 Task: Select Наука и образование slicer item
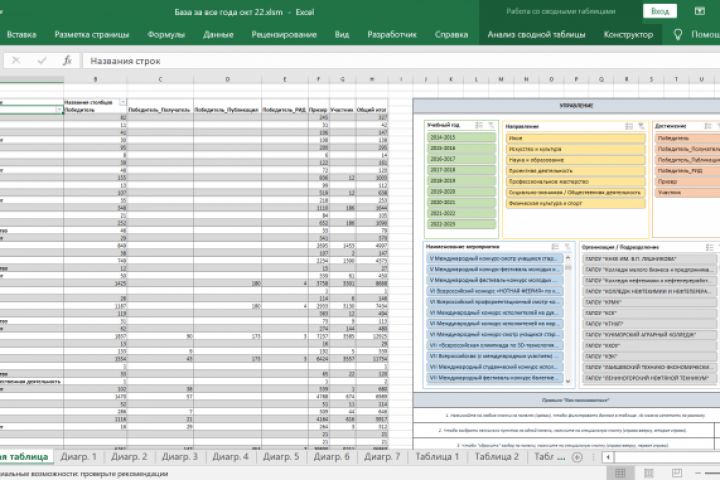(575, 160)
